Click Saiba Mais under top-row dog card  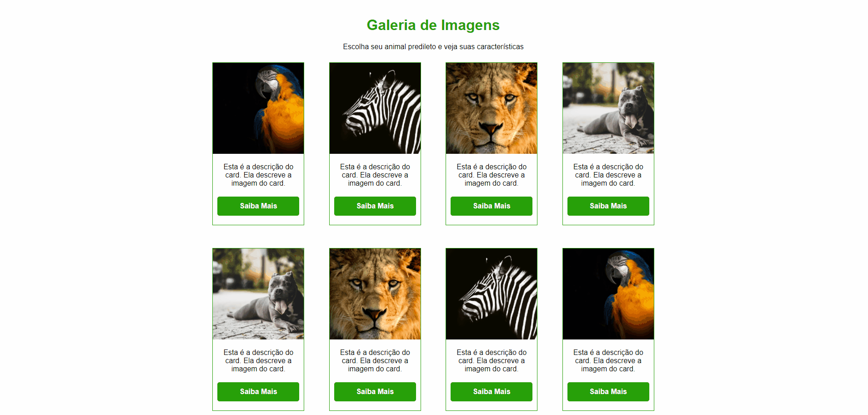(x=608, y=206)
